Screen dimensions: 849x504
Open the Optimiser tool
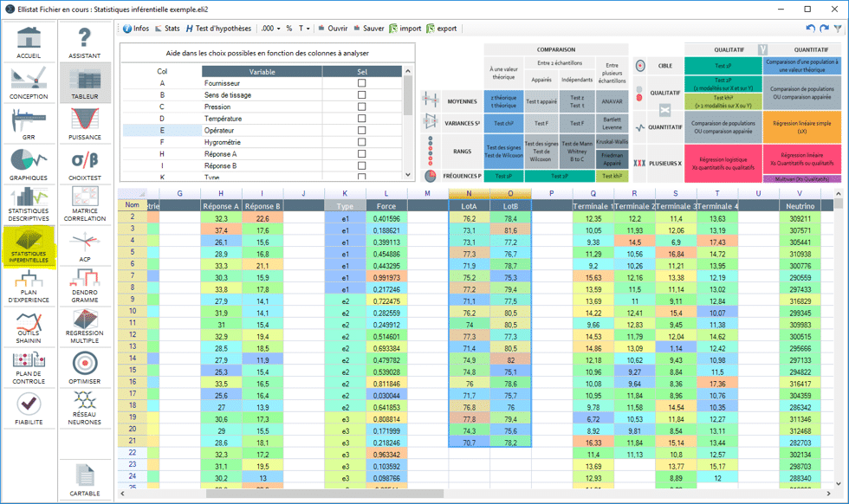pos(85,368)
